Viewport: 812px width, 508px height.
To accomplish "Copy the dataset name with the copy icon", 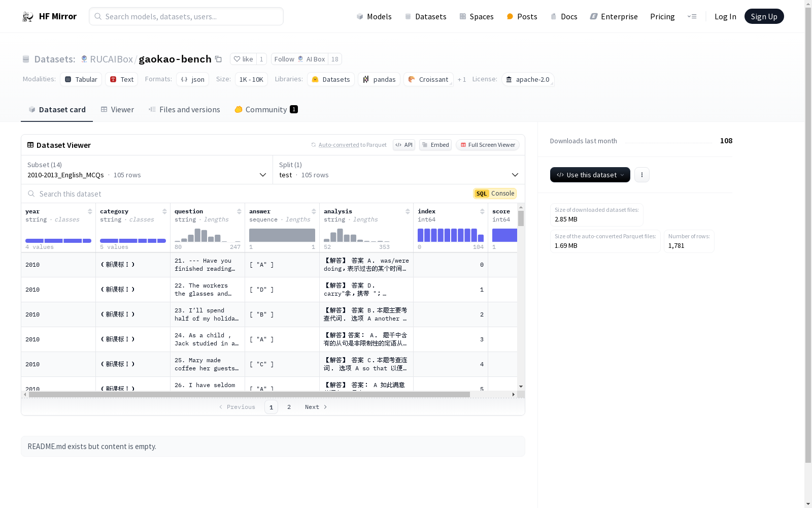I will [218, 59].
